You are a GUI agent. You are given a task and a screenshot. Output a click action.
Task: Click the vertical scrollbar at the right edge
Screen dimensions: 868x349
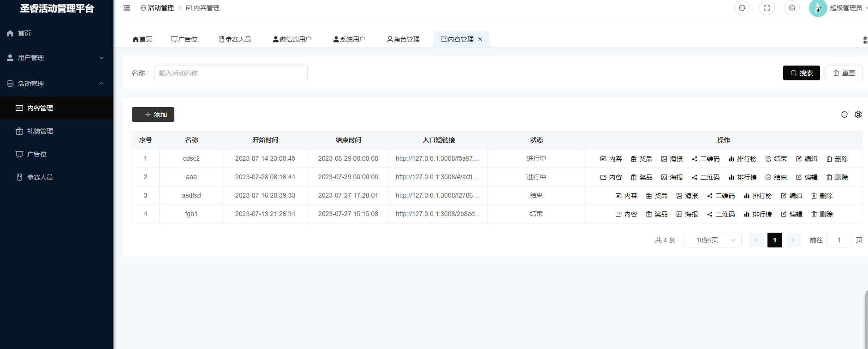point(866,319)
